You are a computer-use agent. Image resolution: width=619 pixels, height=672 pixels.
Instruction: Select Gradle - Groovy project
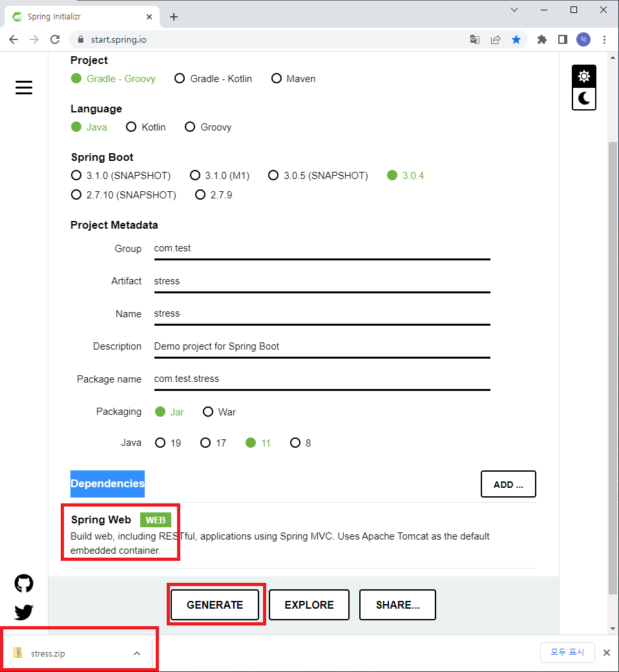pos(113,78)
